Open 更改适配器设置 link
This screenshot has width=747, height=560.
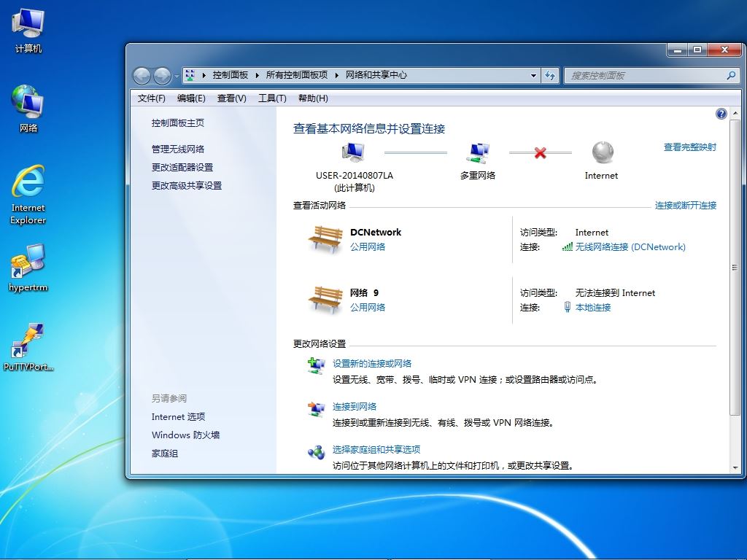click(x=182, y=167)
